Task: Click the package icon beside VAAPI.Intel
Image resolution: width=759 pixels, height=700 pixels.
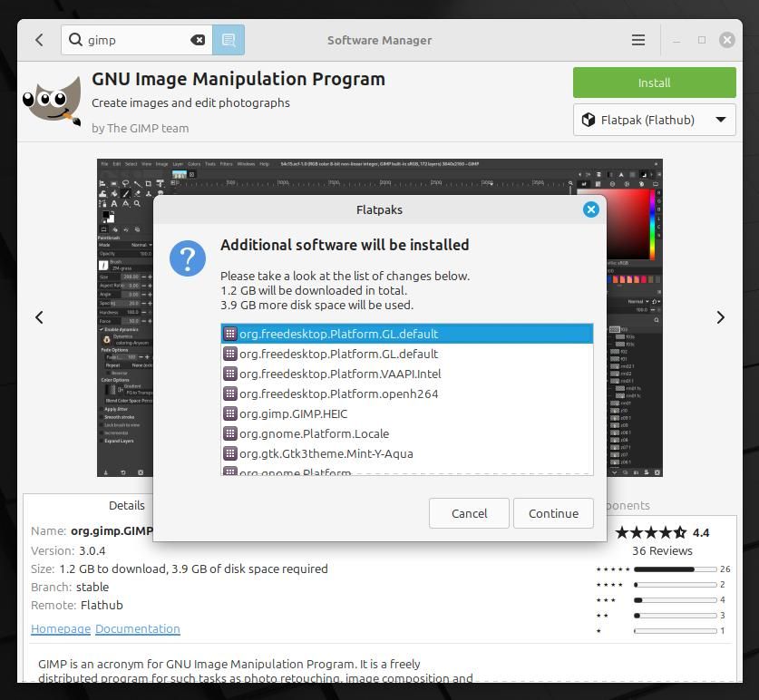Action: pyautogui.click(x=230, y=374)
